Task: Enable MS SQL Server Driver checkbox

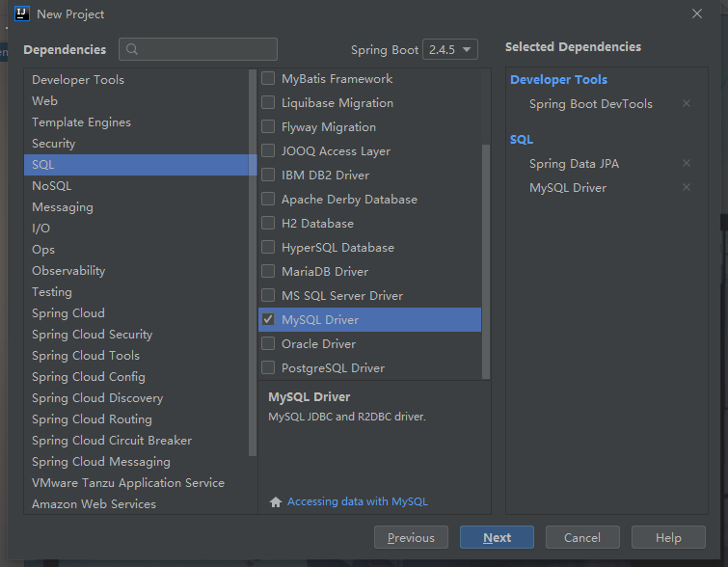Action: tap(268, 296)
